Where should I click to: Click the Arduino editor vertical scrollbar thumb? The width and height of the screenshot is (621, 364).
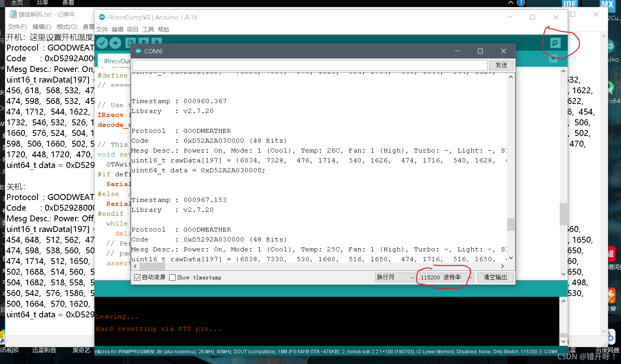click(x=563, y=214)
